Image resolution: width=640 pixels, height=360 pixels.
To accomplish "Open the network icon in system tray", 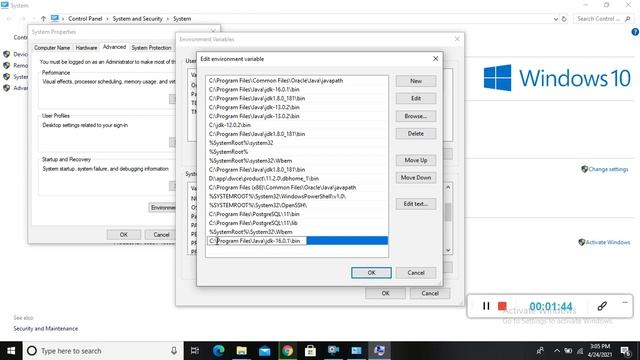I will tap(580, 351).
